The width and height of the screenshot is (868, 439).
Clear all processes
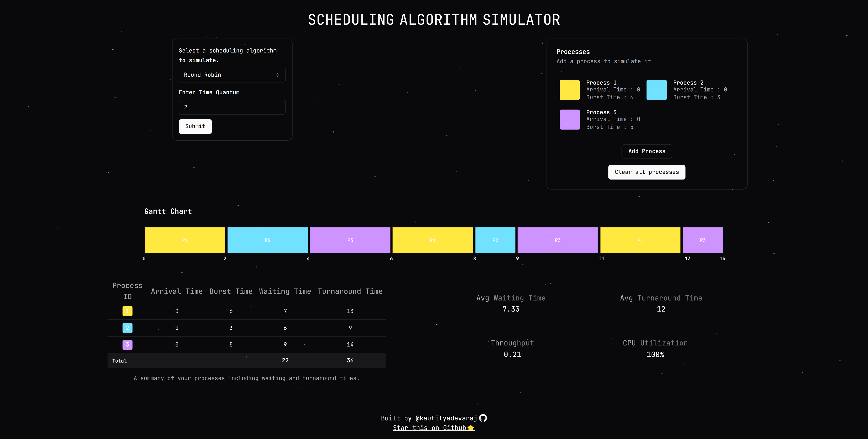(x=646, y=172)
